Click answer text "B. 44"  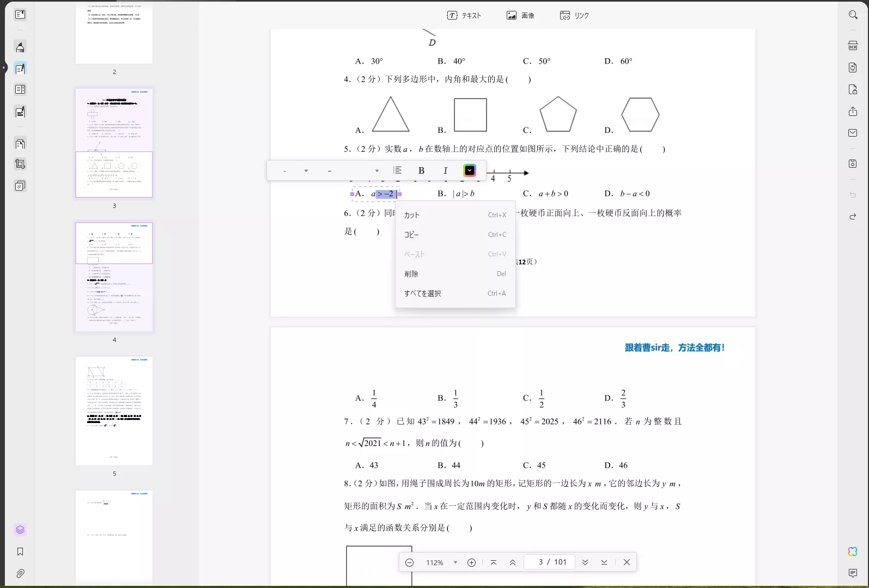pos(449,465)
